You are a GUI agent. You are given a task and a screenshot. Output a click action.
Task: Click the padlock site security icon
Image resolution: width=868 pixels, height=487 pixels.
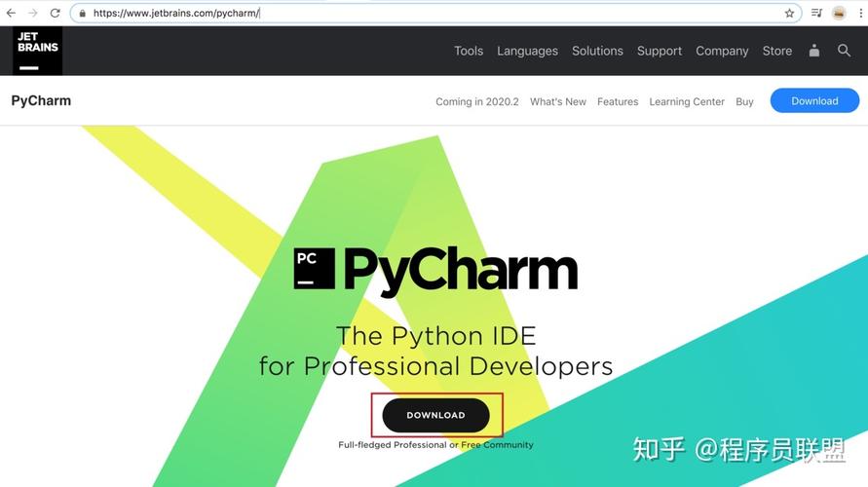point(83,14)
